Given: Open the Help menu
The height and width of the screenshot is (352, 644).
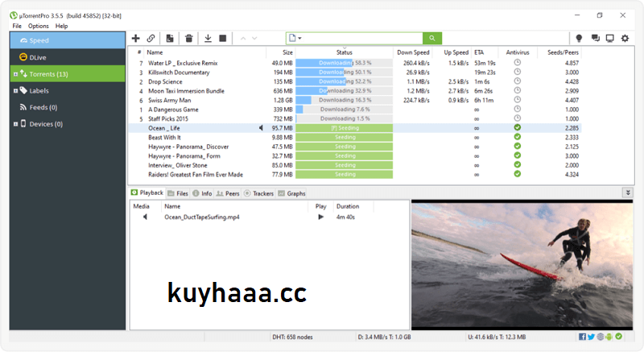Looking at the screenshot, I should tap(62, 26).
